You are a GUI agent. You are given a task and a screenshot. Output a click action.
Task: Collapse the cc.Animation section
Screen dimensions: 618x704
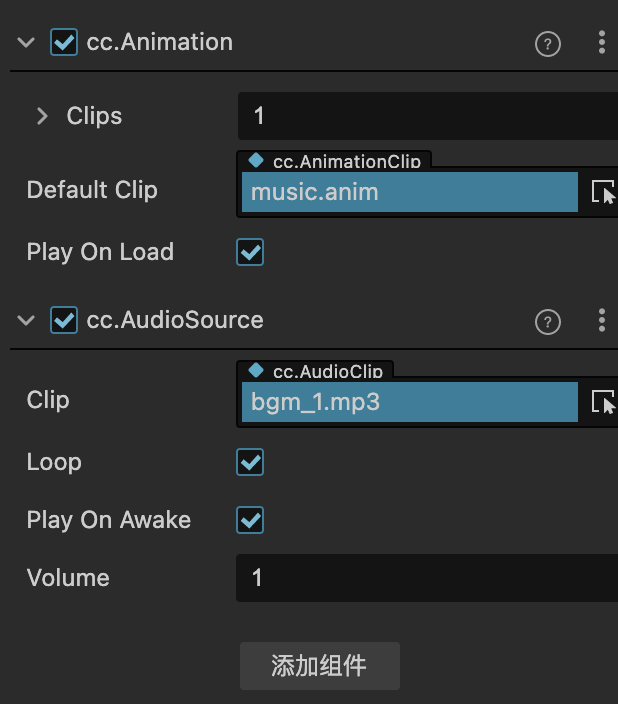[27, 42]
